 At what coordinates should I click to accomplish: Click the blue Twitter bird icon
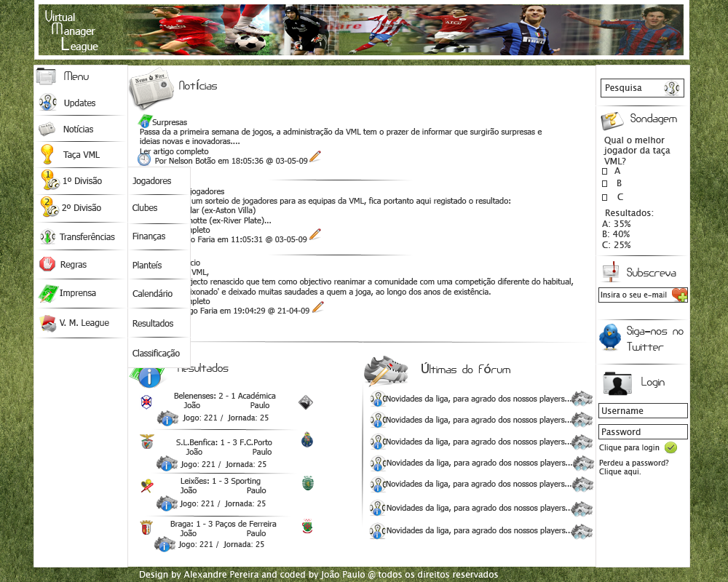coord(610,337)
